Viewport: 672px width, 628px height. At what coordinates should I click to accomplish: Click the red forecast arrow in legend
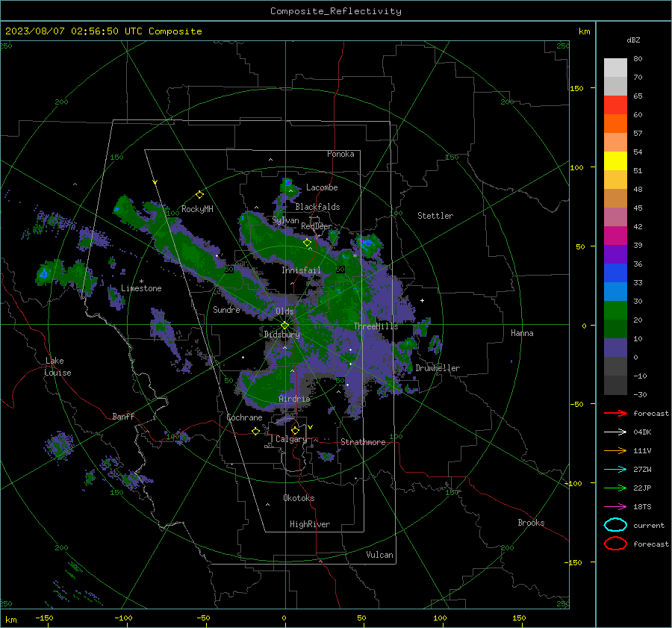click(615, 413)
